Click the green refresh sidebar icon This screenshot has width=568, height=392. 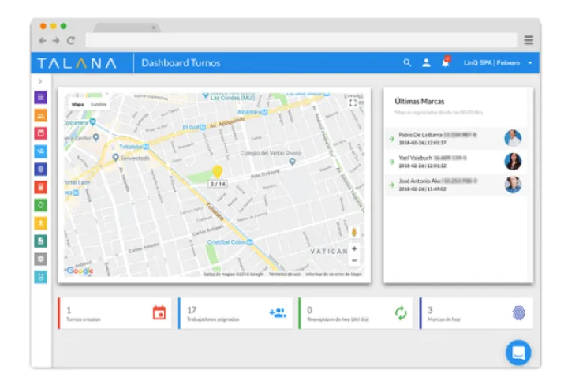pyautogui.click(x=41, y=205)
